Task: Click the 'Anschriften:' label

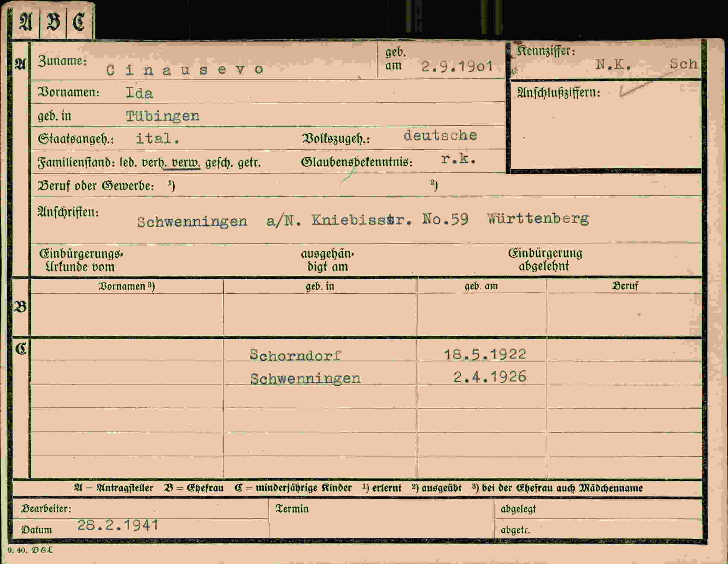Action: click(68, 212)
